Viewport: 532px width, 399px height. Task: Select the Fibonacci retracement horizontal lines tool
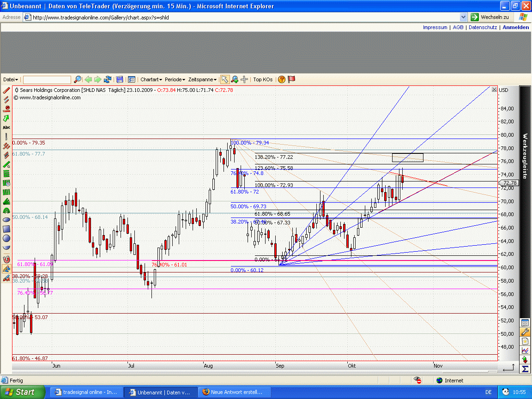pyautogui.click(x=6, y=174)
